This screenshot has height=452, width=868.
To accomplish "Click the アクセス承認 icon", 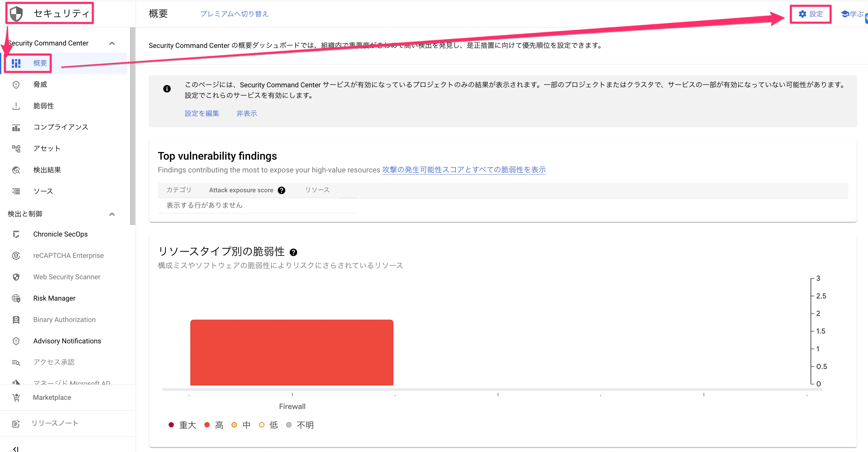I will (x=16, y=362).
